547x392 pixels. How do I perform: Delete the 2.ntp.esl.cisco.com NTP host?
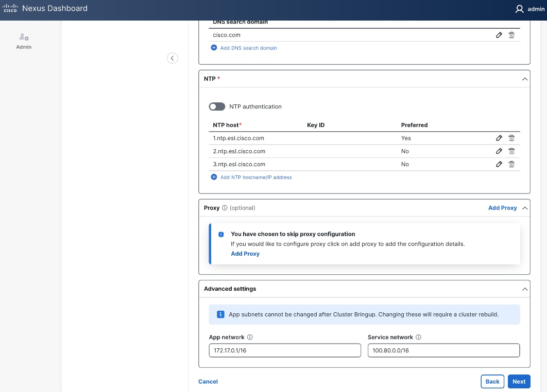click(511, 151)
